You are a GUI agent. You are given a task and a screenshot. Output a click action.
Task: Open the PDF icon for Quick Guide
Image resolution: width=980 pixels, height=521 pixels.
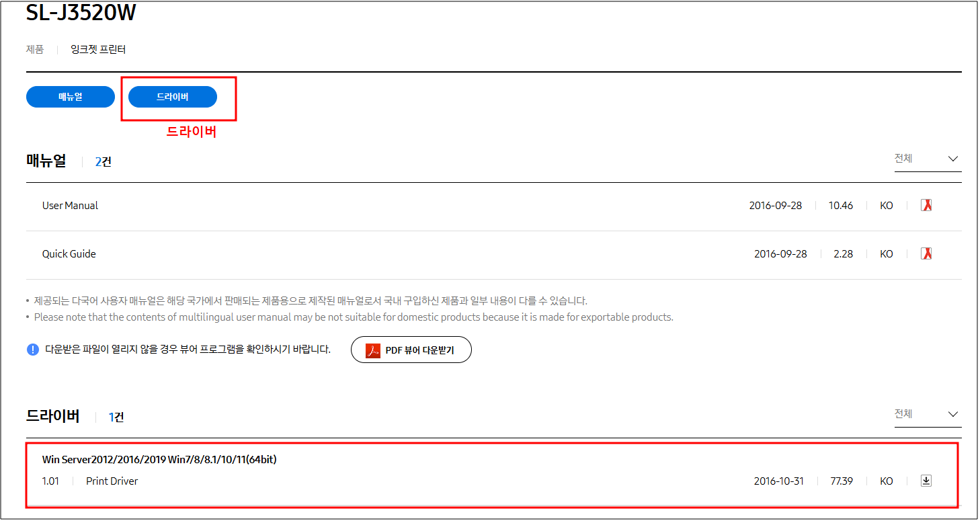[x=926, y=253]
